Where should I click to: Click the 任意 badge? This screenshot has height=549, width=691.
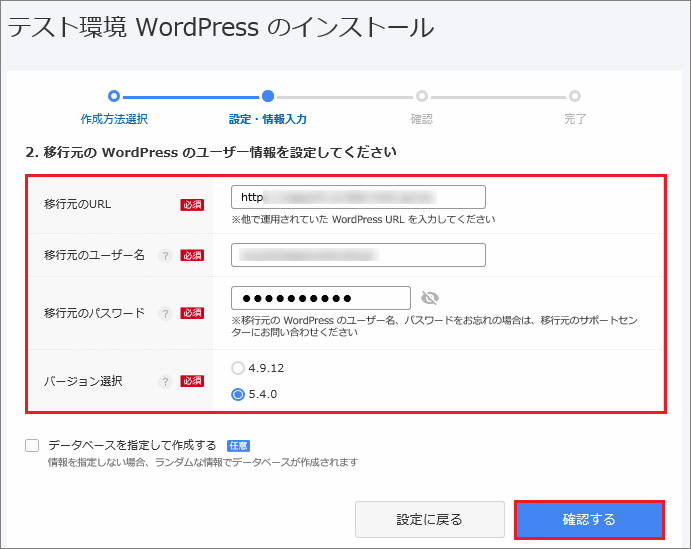point(238,446)
